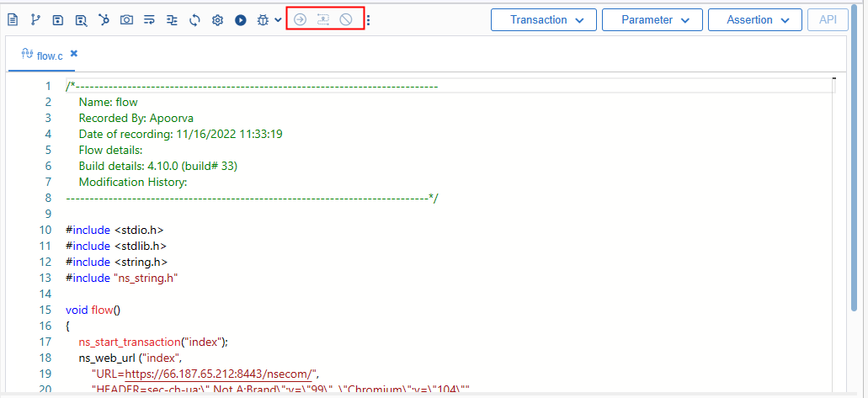Expand the debug options chevron

tap(278, 20)
